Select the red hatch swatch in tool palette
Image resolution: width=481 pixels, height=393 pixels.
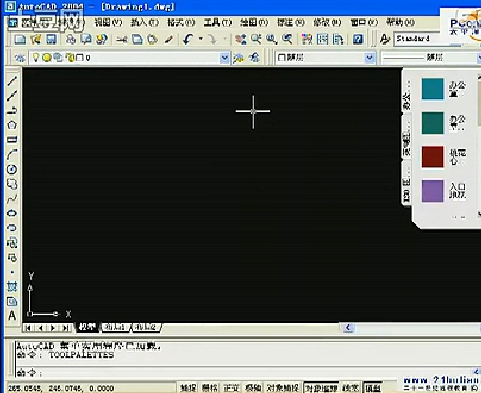[x=433, y=157]
